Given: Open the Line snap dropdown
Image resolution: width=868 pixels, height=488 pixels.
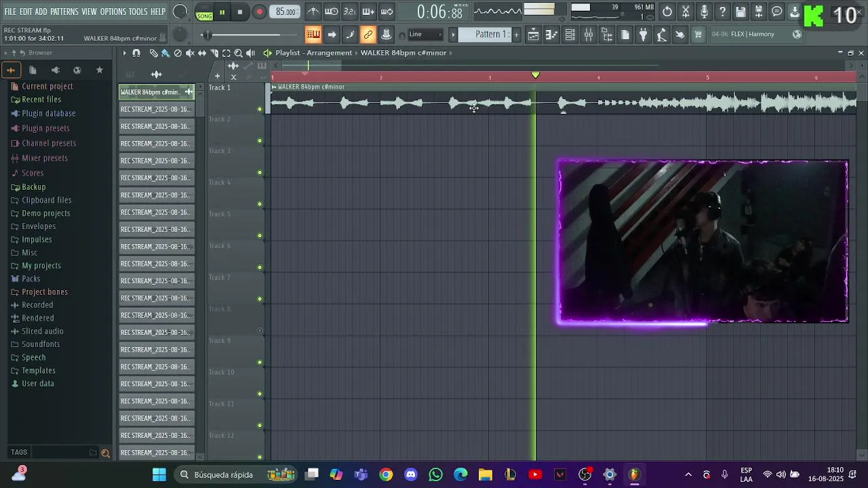Looking at the screenshot, I should (x=425, y=35).
